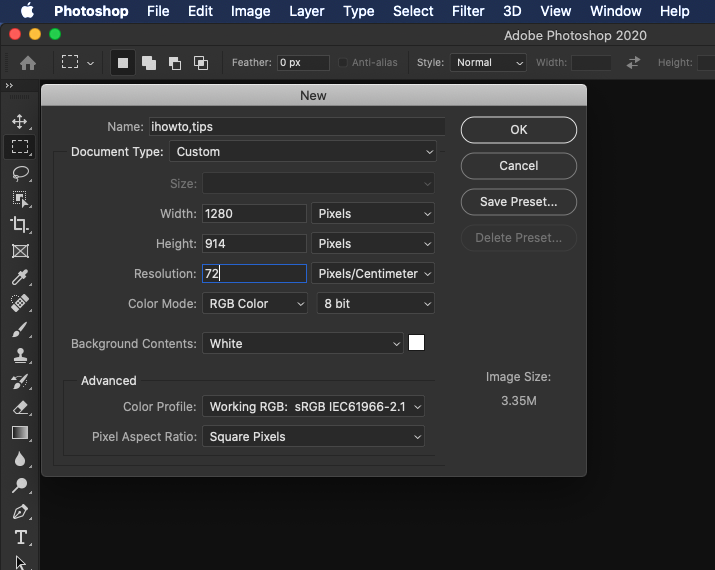The width and height of the screenshot is (715, 570).
Task: Open the Pixels/Centimeter resolution units dropdown
Action: click(x=373, y=273)
